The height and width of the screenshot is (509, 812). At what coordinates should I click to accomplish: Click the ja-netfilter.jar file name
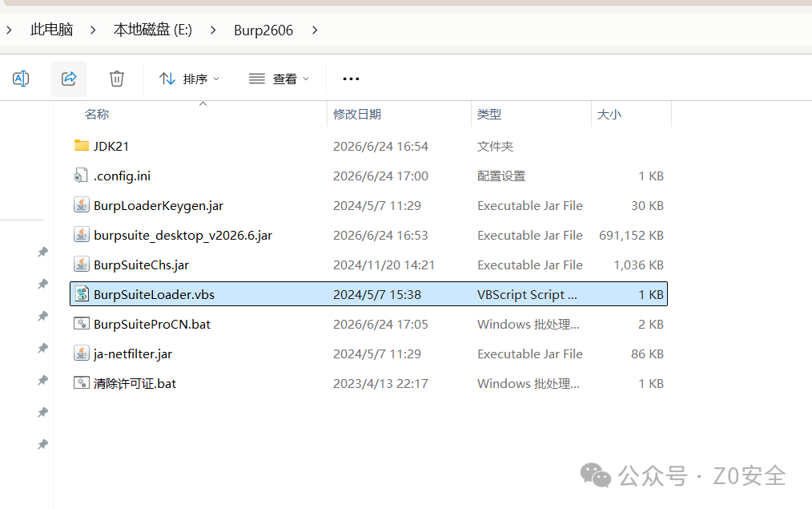133,354
